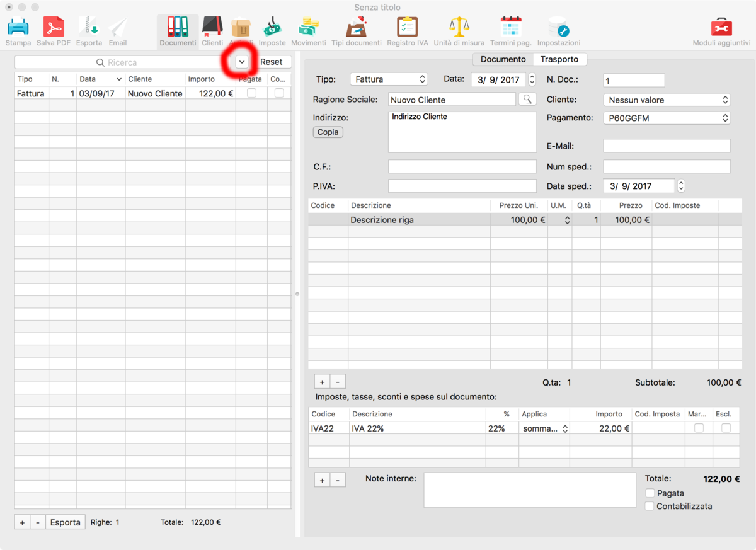This screenshot has height=550, width=756.
Task: Select the 'IVA 22%' description cell
Action: click(418, 428)
